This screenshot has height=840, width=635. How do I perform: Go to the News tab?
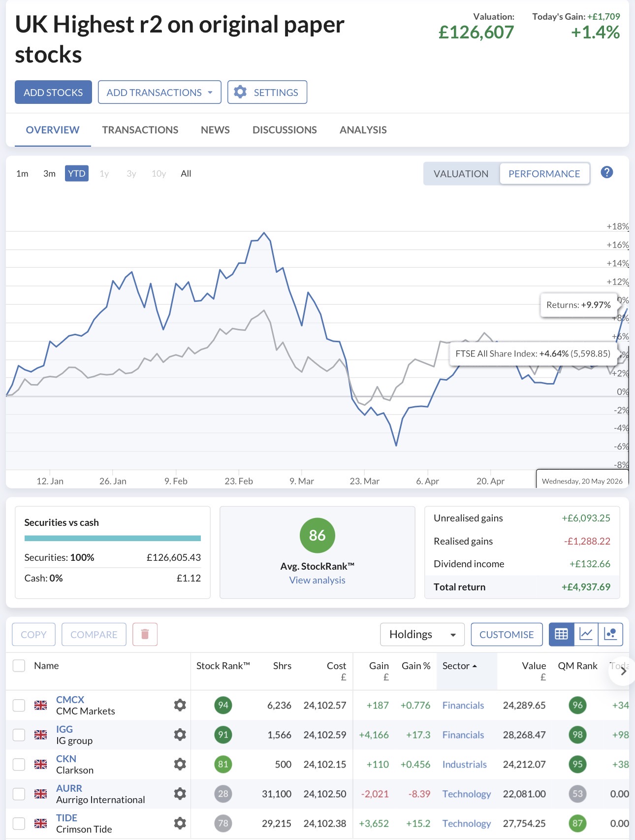click(215, 130)
